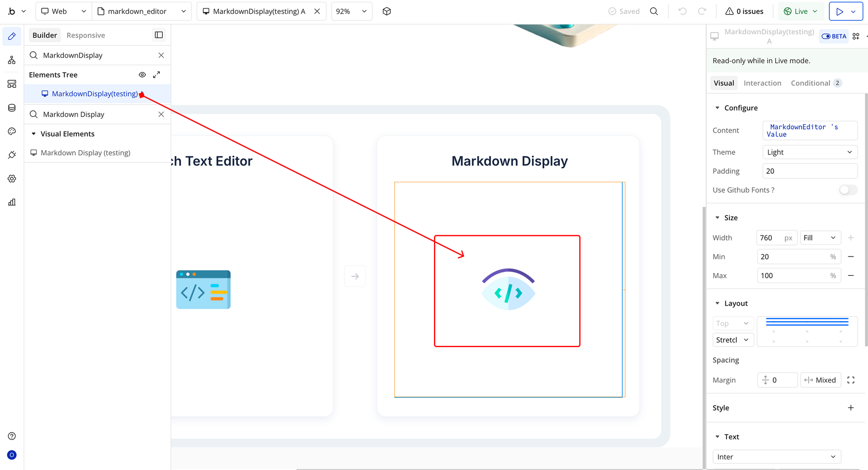Image resolution: width=868 pixels, height=470 pixels.
Task: Open the Data tab database icon
Action: pyautogui.click(x=12, y=108)
